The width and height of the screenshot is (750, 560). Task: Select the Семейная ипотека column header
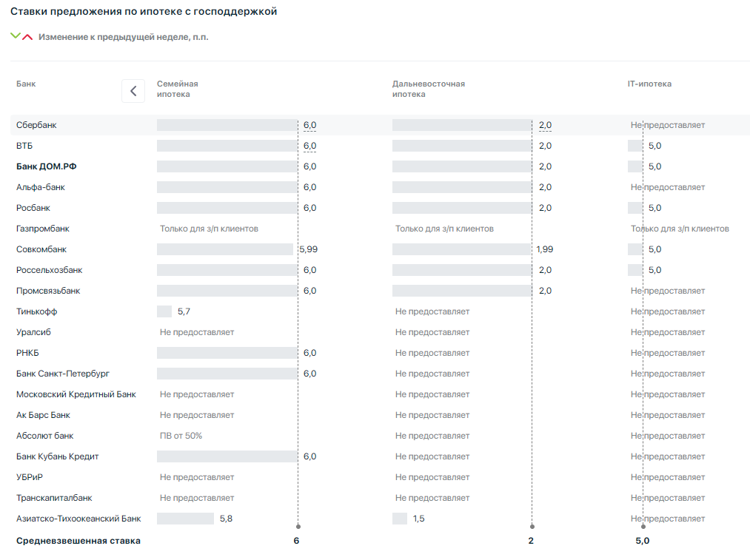pyautogui.click(x=178, y=89)
